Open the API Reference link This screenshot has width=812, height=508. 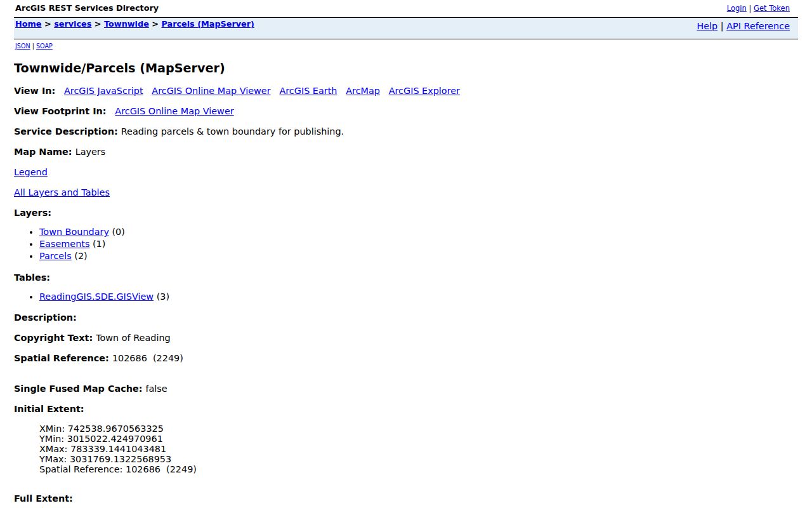758,26
